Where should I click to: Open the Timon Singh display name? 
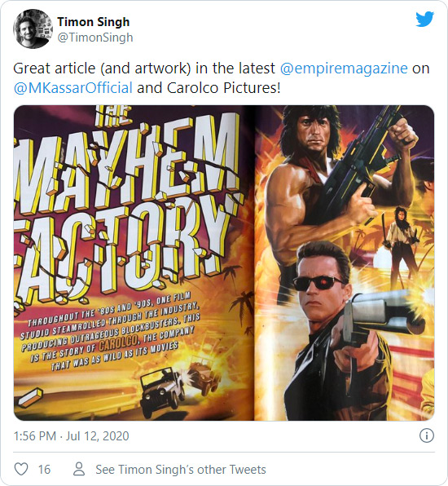point(94,22)
